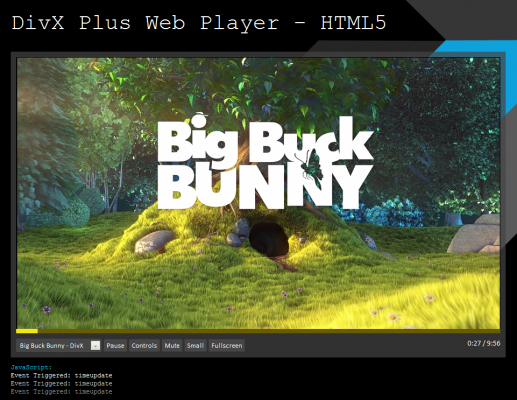This screenshot has width=517, height=400.
Task: Click the 'JavaScript:' log label
Action: point(31,367)
